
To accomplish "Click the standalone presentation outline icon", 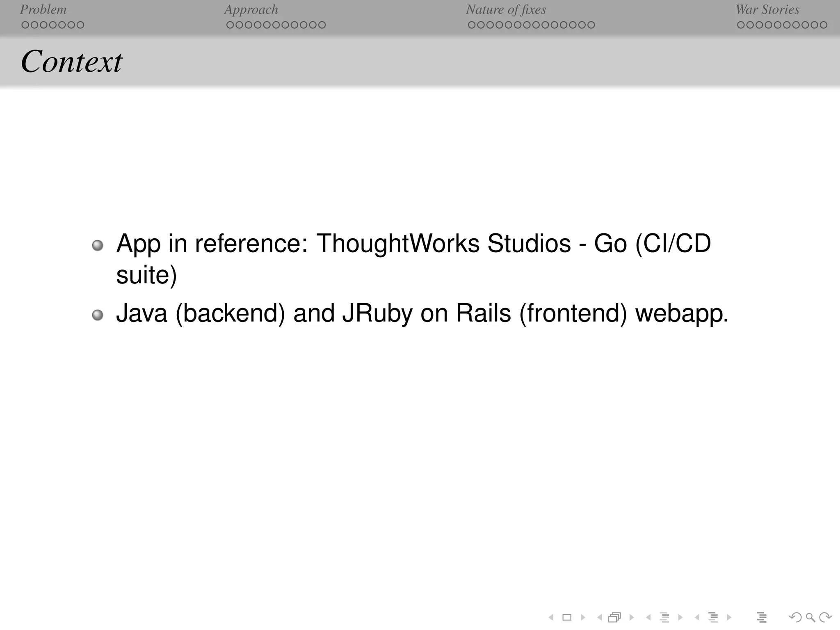I will click(x=762, y=617).
